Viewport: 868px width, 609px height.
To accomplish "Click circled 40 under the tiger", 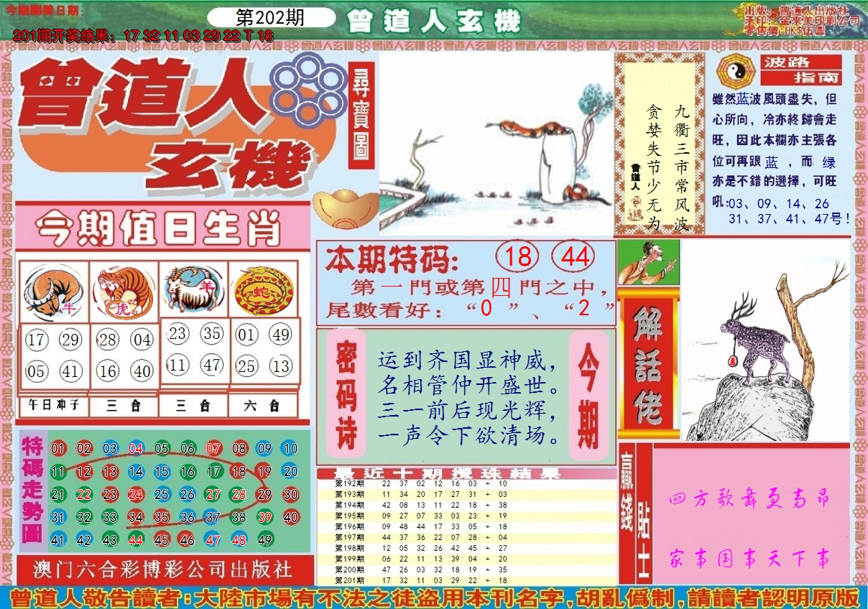I will [142, 371].
